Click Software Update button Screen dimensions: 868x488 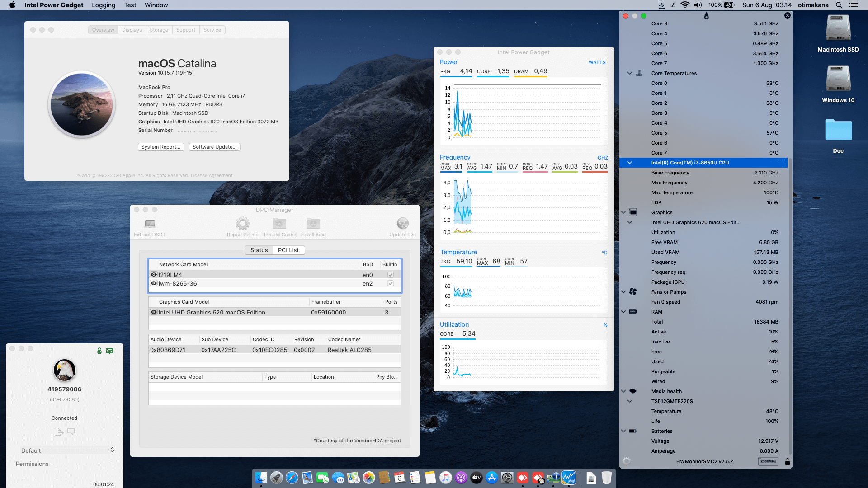point(215,147)
